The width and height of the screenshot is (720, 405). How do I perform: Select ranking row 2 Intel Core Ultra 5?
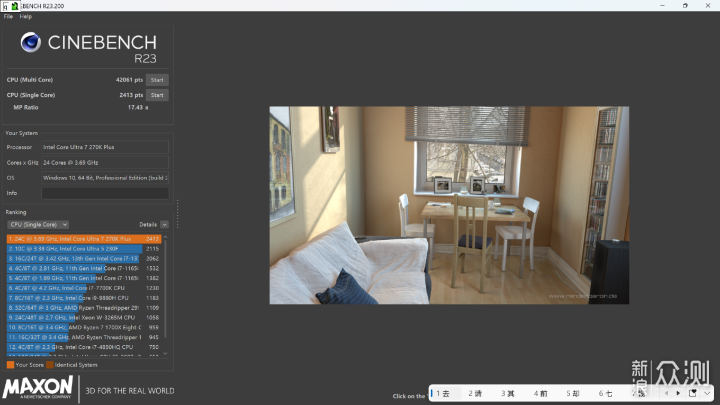[x=84, y=248]
